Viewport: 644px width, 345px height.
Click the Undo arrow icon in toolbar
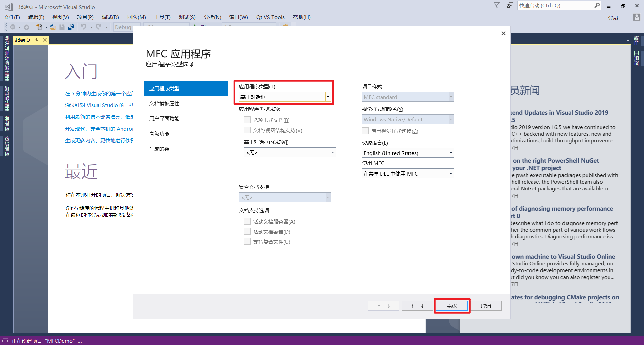(84, 27)
